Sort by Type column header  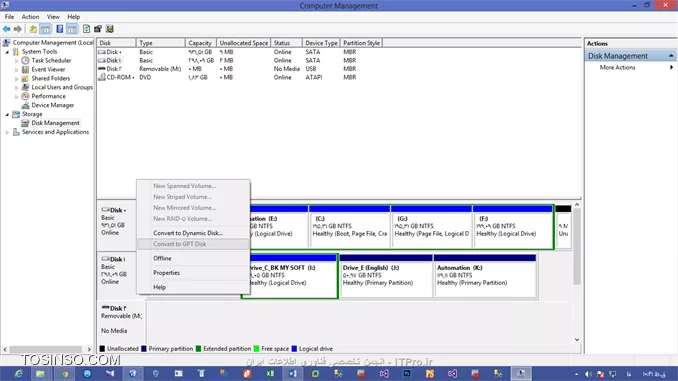point(160,43)
